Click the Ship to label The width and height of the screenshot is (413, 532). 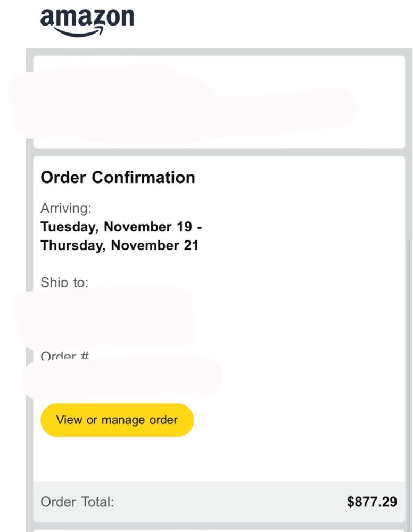coord(64,282)
